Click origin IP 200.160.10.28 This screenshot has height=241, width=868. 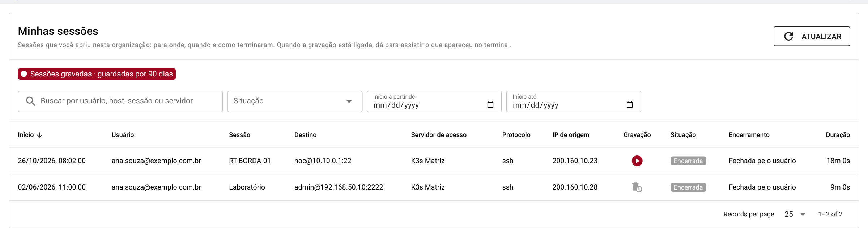point(575,187)
